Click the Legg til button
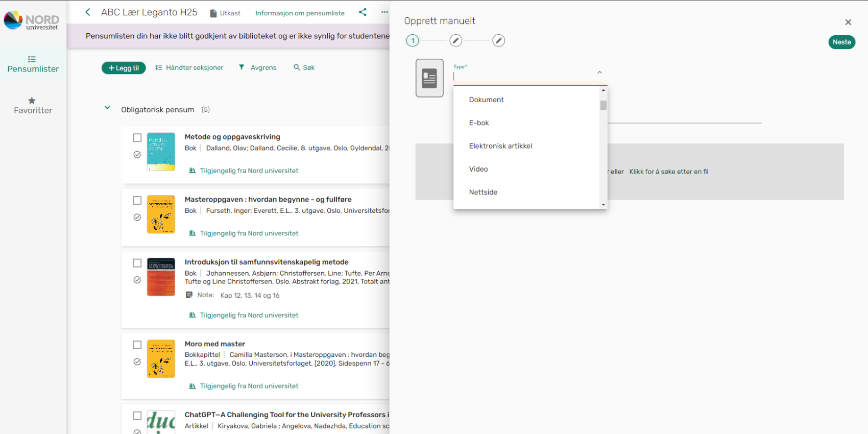Viewport: 868px width, 434px height. click(124, 68)
